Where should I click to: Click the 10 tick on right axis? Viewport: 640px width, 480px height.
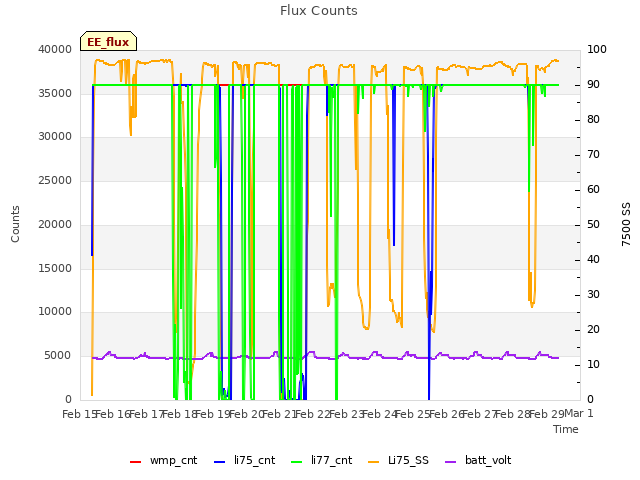pyautogui.click(x=593, y=364)
